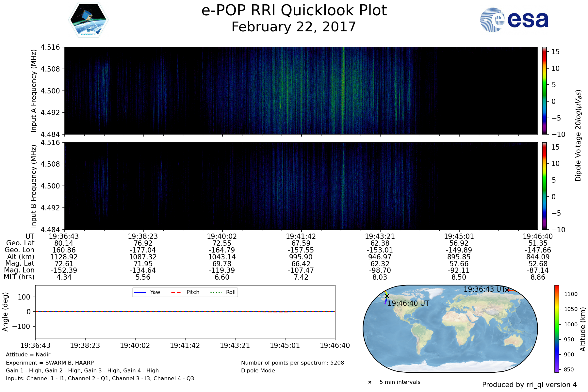Click the CASSIOPE satellite hexagon logo

pyautogui.click(x=88, y=20)
